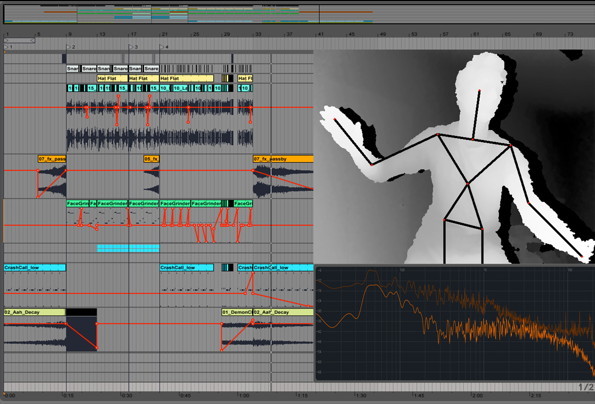Select the 05_fx audio clip
The width and height of the screenshot is (595, 404).
point(151,159)
